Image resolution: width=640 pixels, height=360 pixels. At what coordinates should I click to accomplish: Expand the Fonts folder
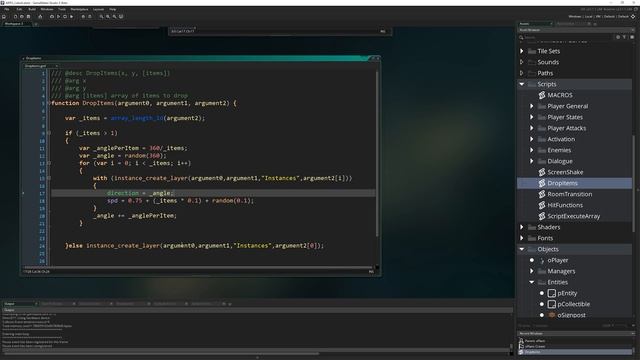click(x=522, y=238)
